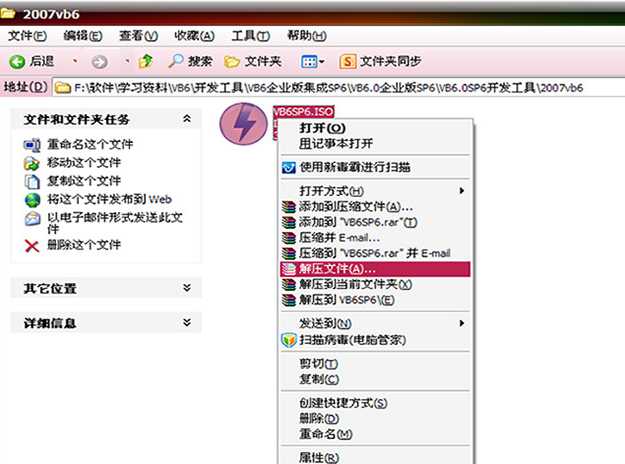Viewport: 625px width, 464px height.
Task: Click WinRAR icon beside '压缩并 E-mail'
Action: [289, 238]
